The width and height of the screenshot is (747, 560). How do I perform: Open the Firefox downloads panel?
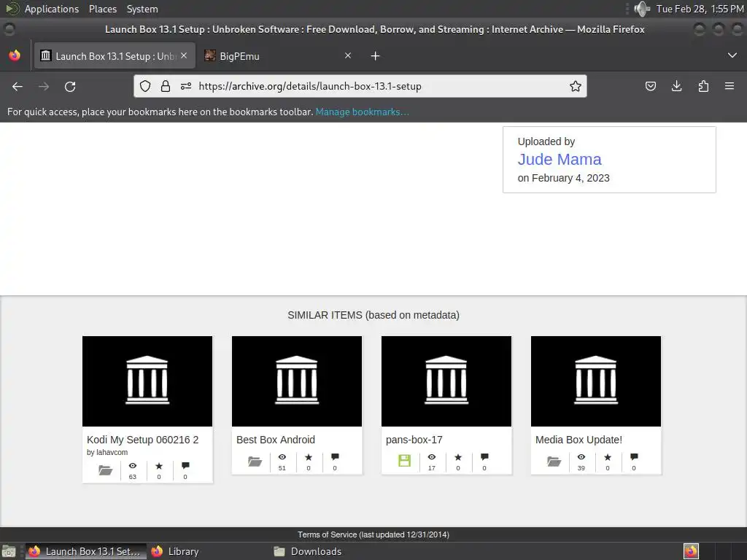[x=676, y=86]
